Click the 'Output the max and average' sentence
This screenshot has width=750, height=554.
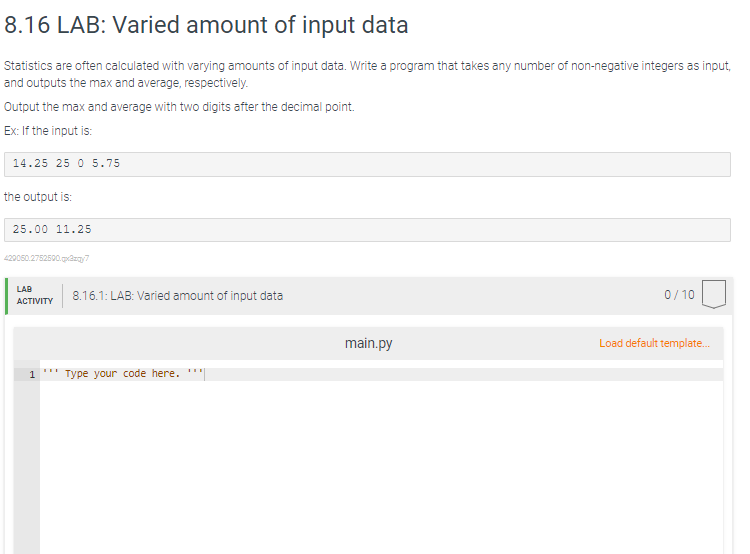pyautogui.click(x=179, y=107)
